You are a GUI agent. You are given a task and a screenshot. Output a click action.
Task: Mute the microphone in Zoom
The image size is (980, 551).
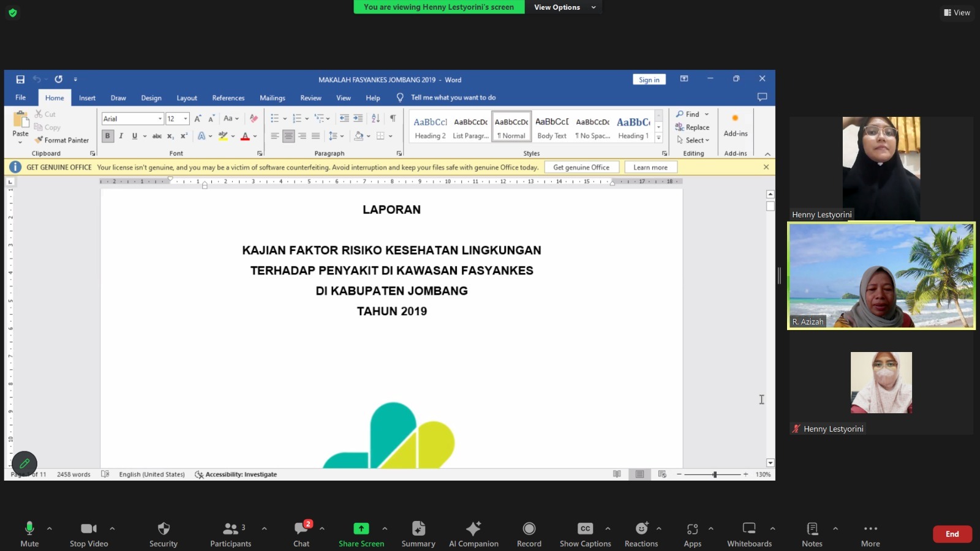[x=29, y=533]
